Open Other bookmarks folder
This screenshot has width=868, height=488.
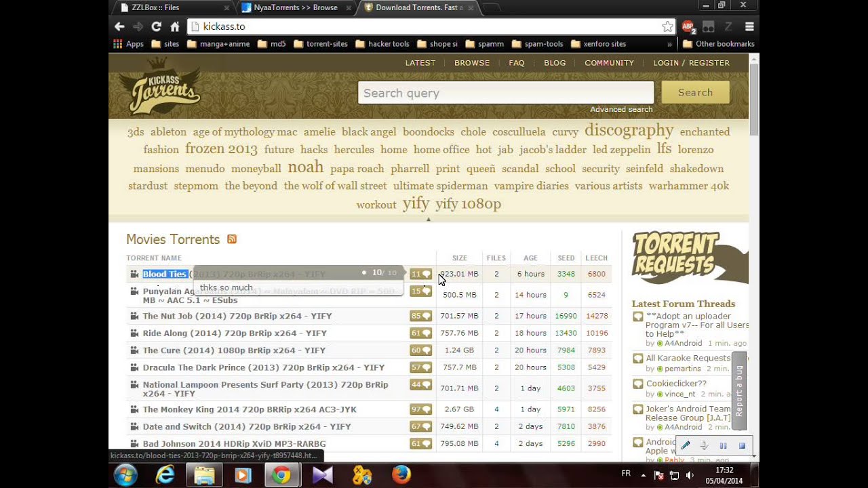[x=718, y=44]
